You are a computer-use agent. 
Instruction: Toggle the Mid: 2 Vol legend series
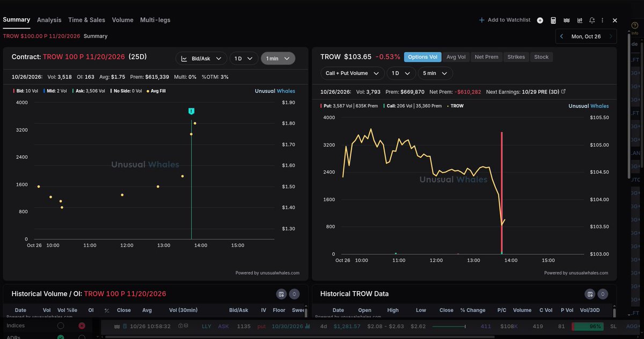[x=56, y=91]
